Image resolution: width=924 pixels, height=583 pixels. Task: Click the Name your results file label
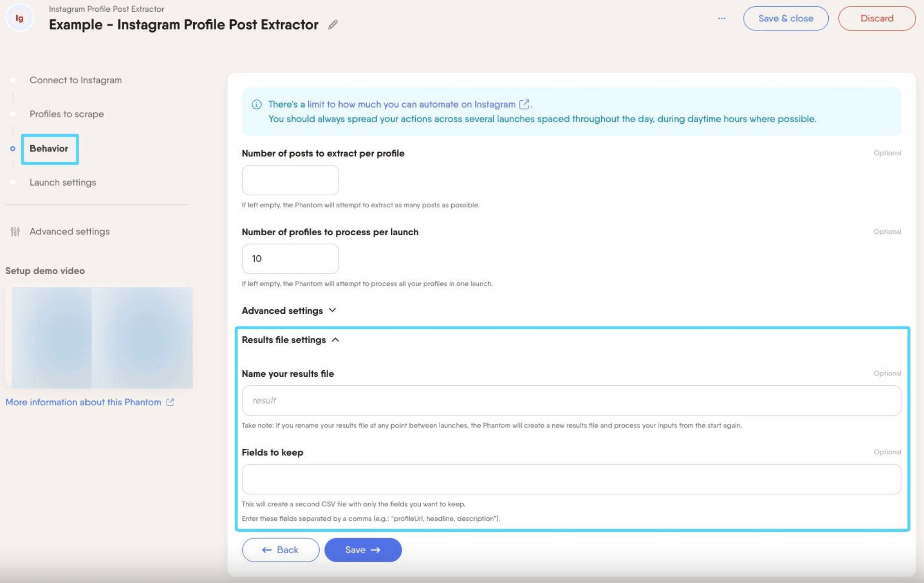pyautogui.click(x=288, y=374)
